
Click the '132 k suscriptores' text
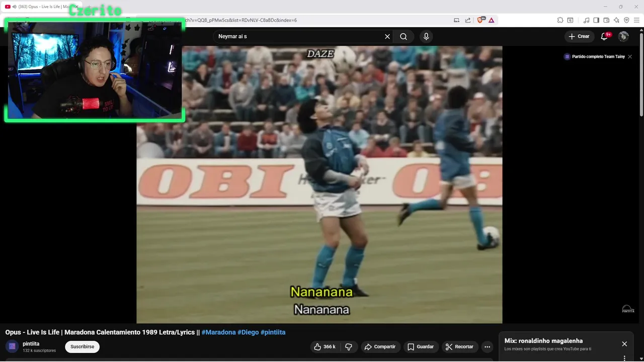39,350
